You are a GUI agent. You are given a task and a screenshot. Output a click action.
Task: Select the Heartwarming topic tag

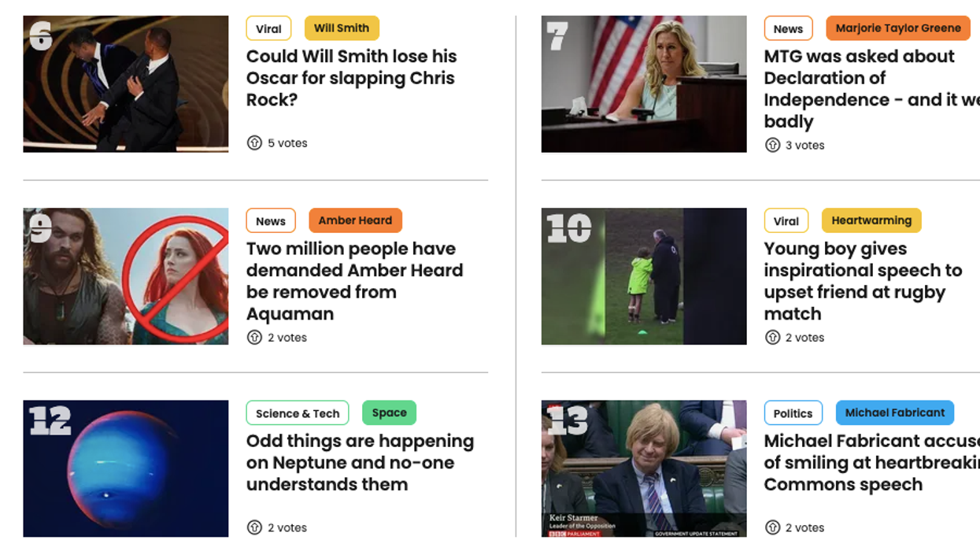pyautogui.click(x=871, y=220)
